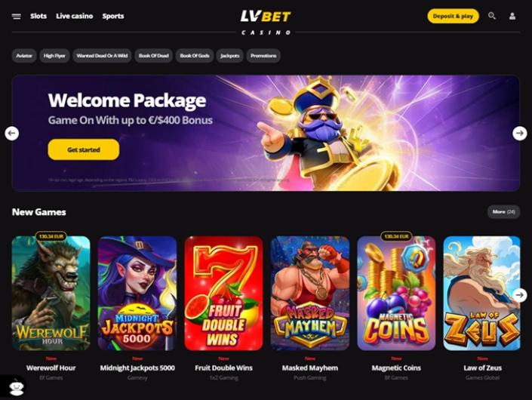This screenshot has width=532, height=400.
Task: Open the Law of Zeus thumbnail
Action: point(481,293)
